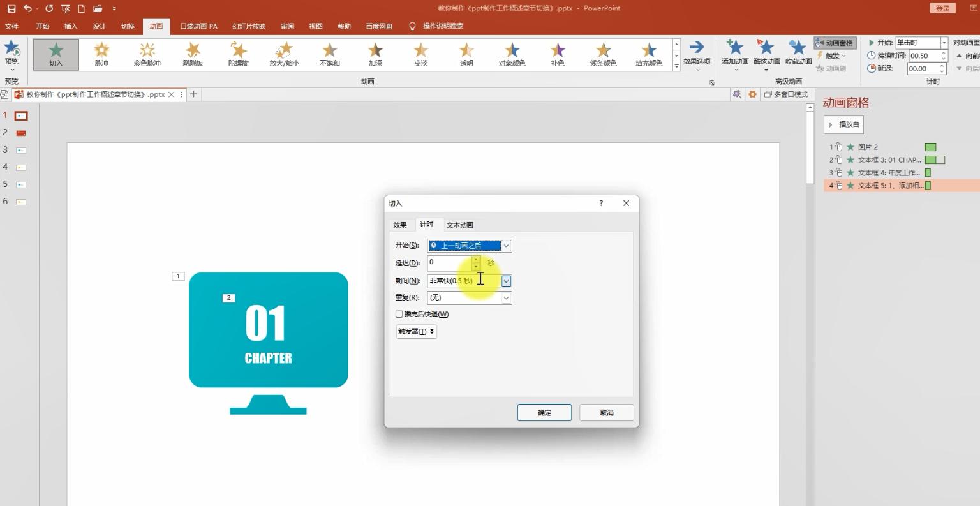Screen dimensions: 980x506
Task: Pick the 补色 (Complementary Color) animation
Action: (x=558, y=54)
